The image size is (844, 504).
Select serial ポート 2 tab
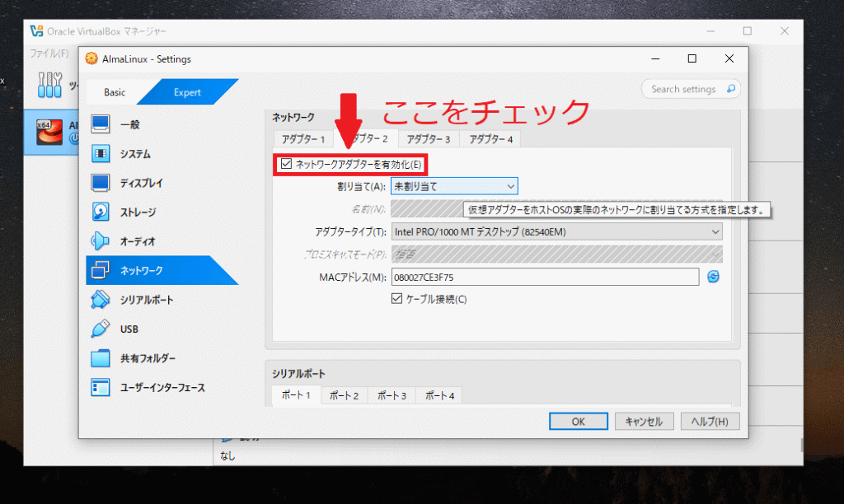click(x=344, y=396)
